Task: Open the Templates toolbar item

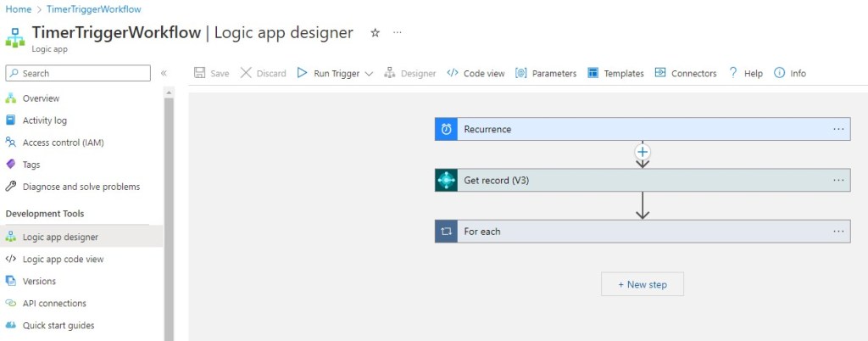Action: coord(615,74)
